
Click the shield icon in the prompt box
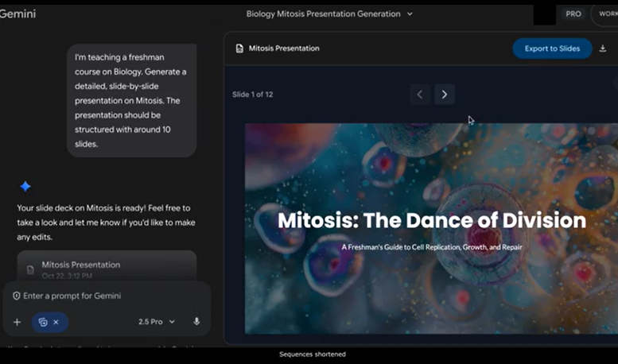pyautogui.click(x=16, y=296)
